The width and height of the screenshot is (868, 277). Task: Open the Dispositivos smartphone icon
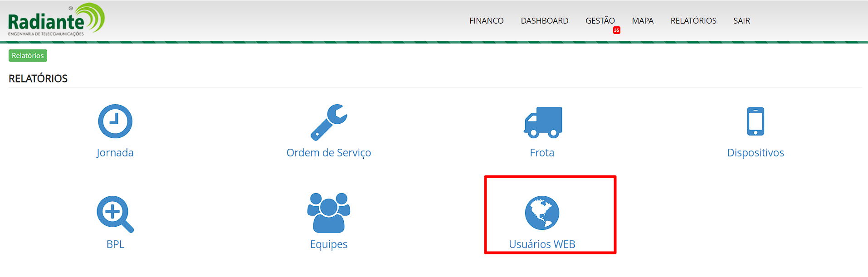pyautogui.click(x=755, y=121)
